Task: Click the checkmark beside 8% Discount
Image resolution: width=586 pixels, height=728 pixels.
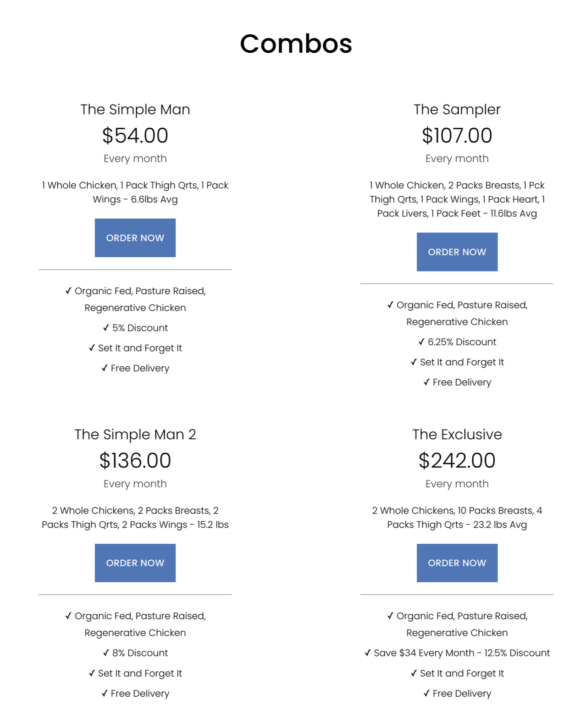Action: [106, 653]
